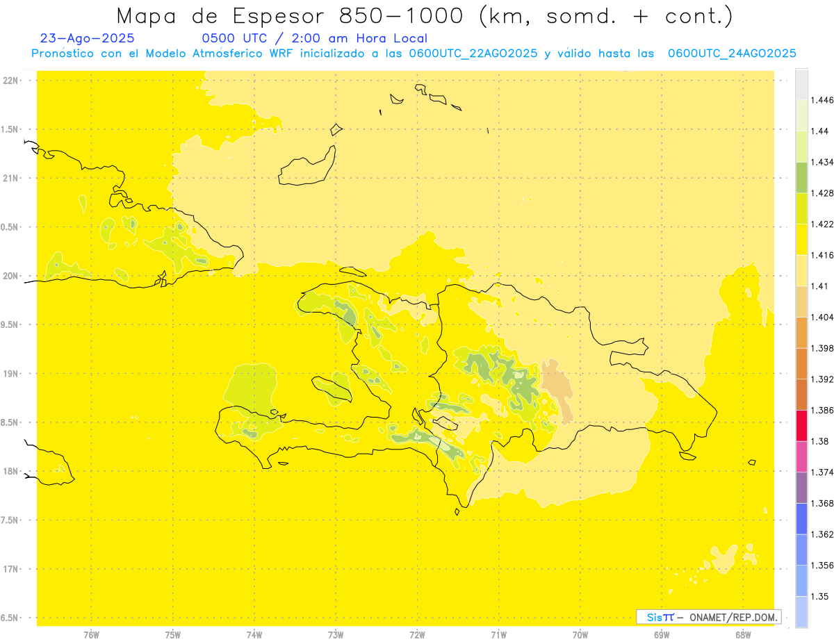834x644 pixels.
Task: Select the yellow-green legend swatch between 1.422 and 1.428
Action: tap(801, 208)
